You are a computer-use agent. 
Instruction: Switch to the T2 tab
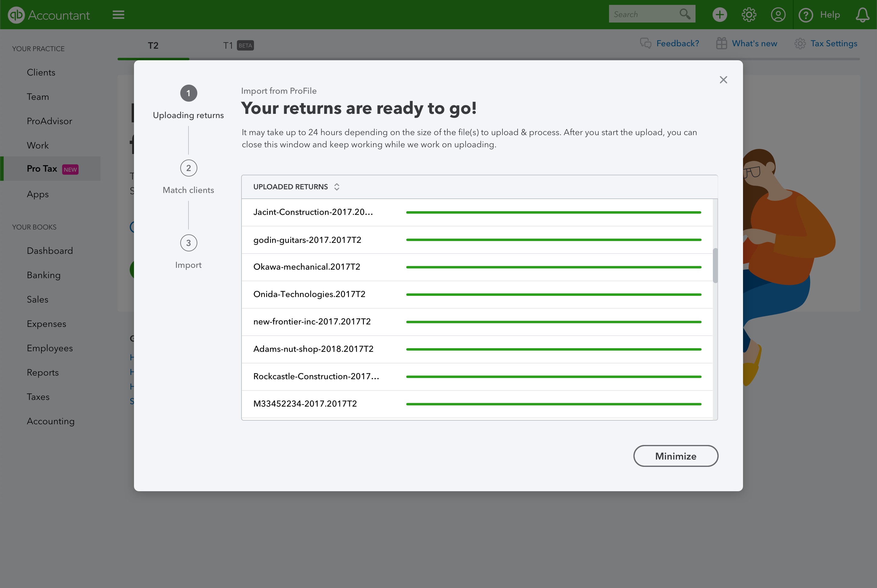(153, 45)
